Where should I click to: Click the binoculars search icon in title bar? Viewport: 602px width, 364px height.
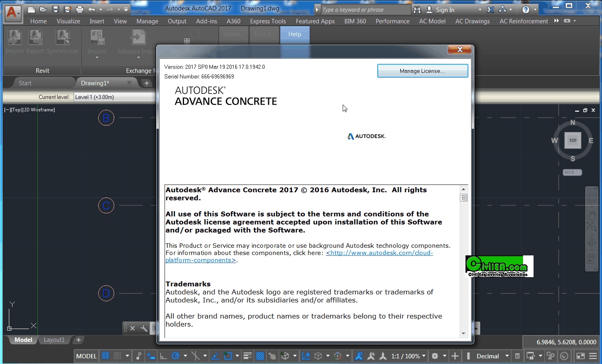click(x=417, y=10)
